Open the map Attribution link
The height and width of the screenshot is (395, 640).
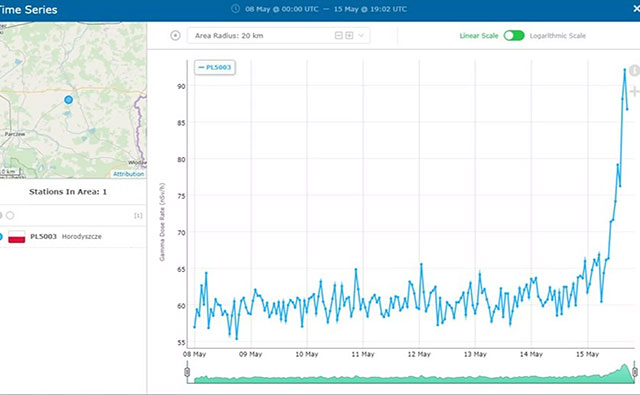point(129,174)
